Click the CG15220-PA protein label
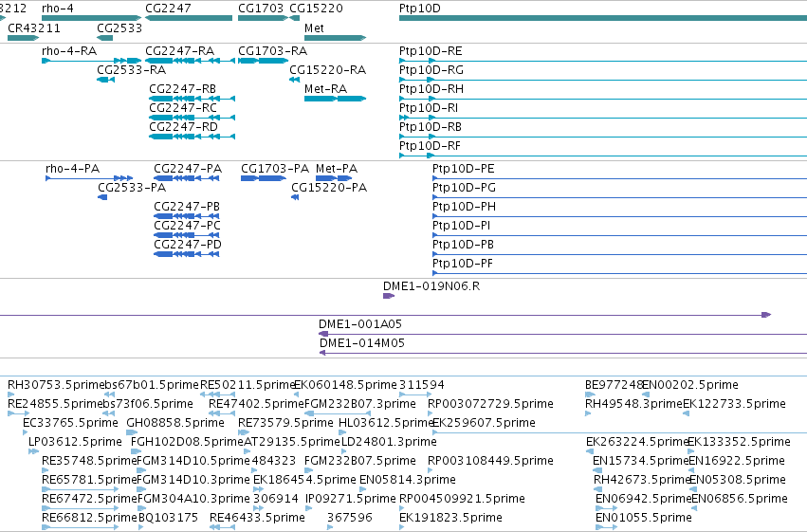 [329, 187]
